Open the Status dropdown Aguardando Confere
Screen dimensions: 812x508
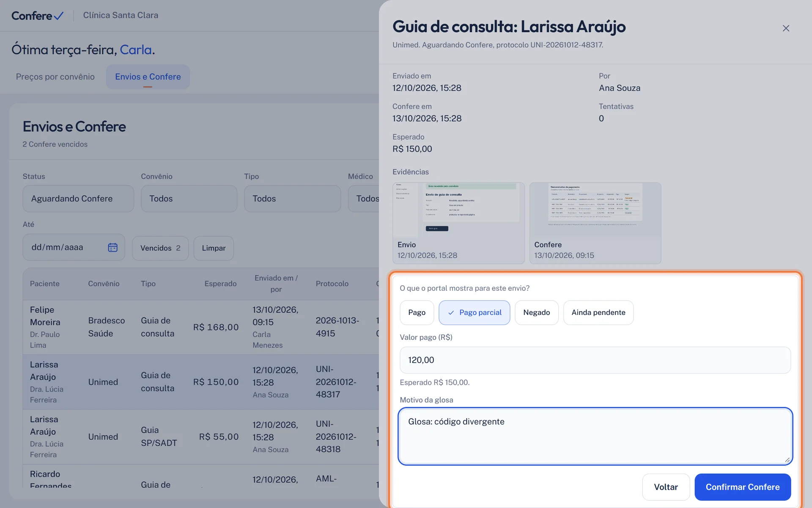tap(78, 199)
